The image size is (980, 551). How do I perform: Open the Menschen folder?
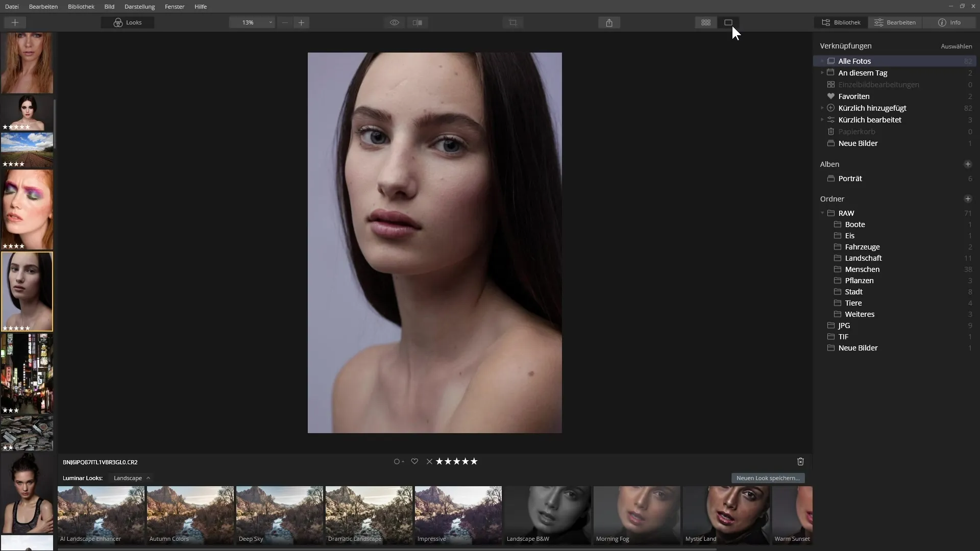pos(894,269)
